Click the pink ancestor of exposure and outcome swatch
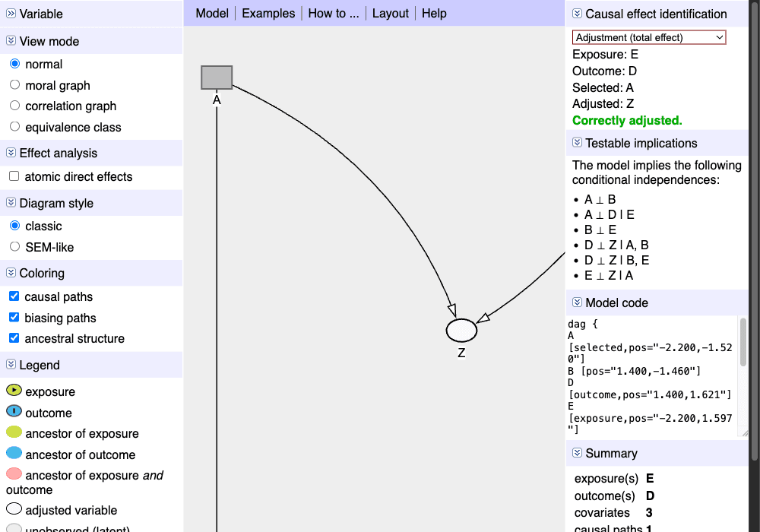Image resolution: width=760 pixels, height=532 pixels. pyautogui.click(x=14, y=475)
